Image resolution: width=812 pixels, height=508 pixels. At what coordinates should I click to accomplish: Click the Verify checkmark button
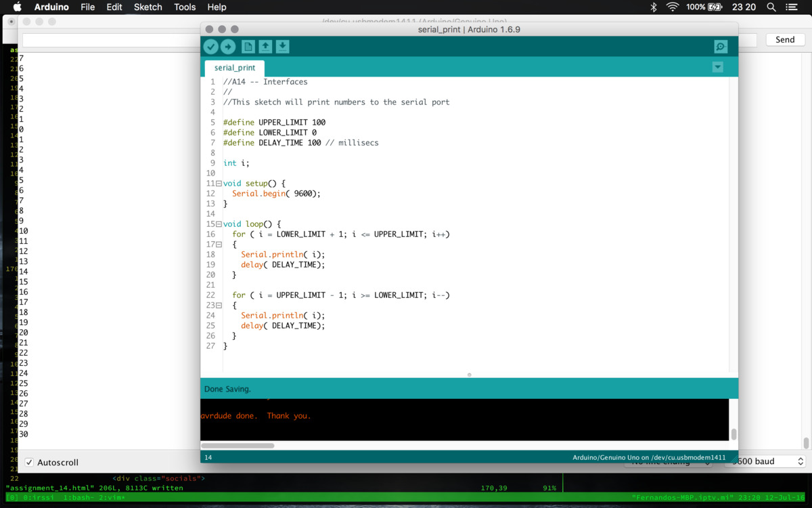click(x=211, y=47)
